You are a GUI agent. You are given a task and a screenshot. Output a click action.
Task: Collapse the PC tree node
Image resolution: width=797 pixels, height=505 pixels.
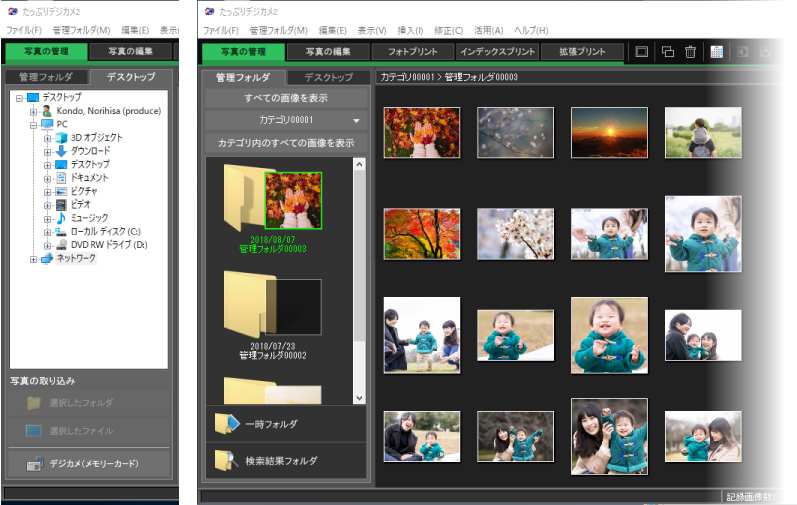(x=33, y=124)
